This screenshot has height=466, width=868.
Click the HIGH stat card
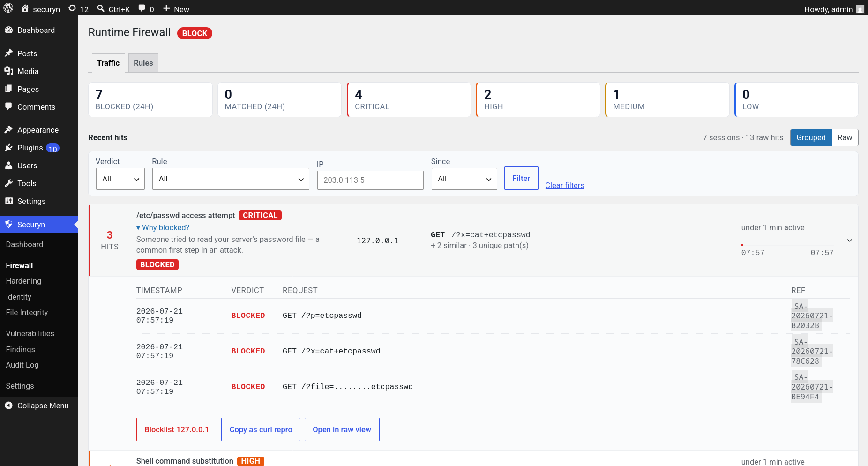pos(538,100)
